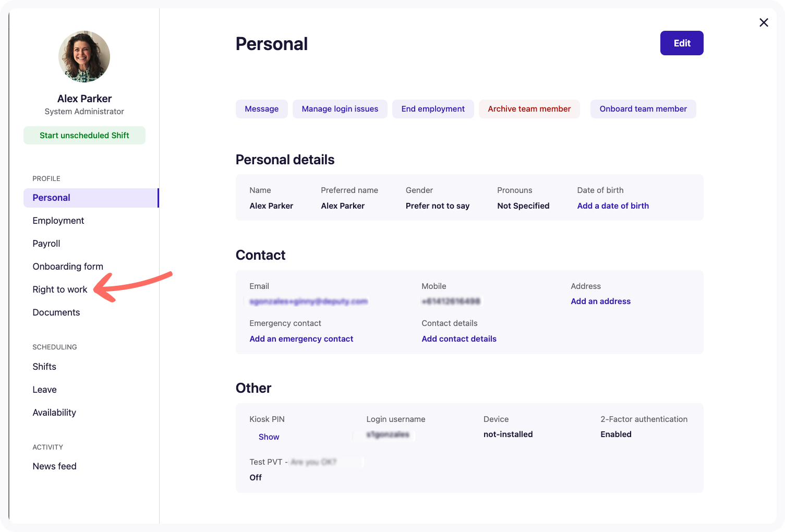Go to Payroll section
This screenshot has height=532, width=785.
(46, 244)
